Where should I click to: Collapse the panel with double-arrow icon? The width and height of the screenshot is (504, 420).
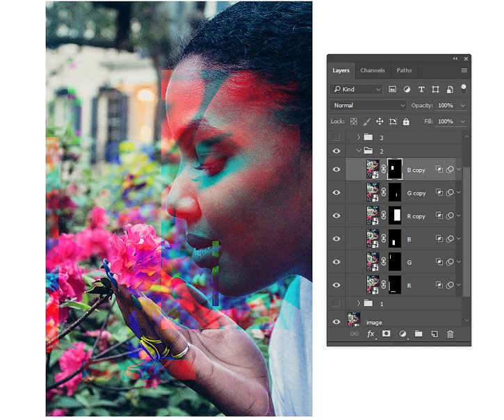coord(455,58)
